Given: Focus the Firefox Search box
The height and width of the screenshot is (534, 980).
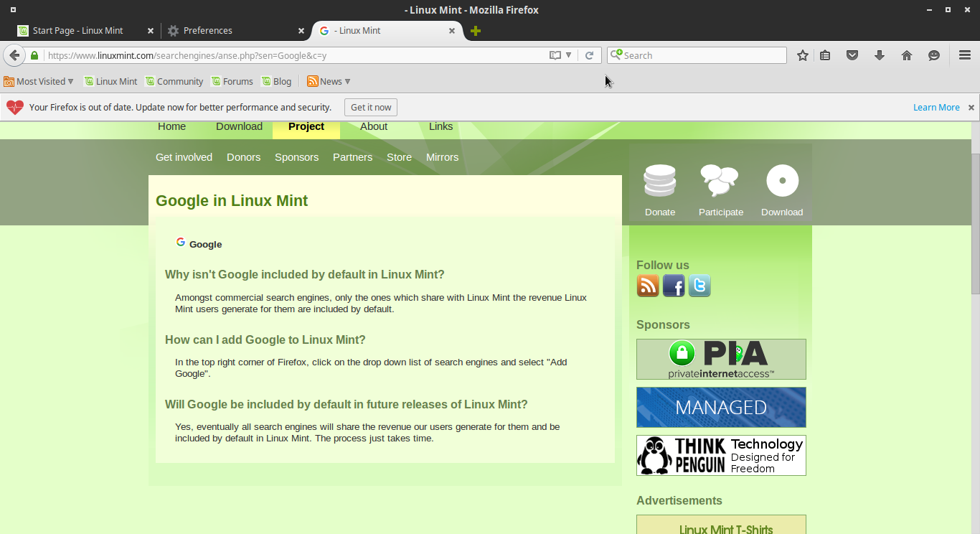Looking at the screenshot, I should [697, 55].
